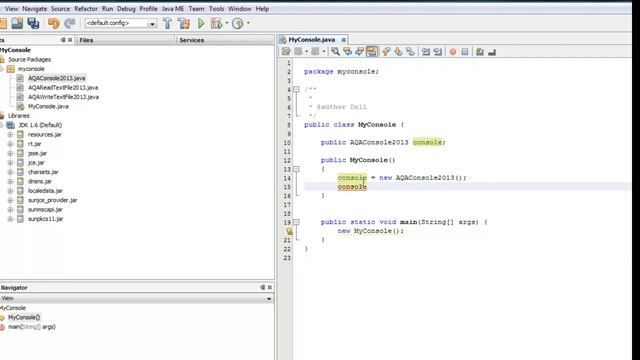Click Stop Macro Recording icon

click(464, 52)
